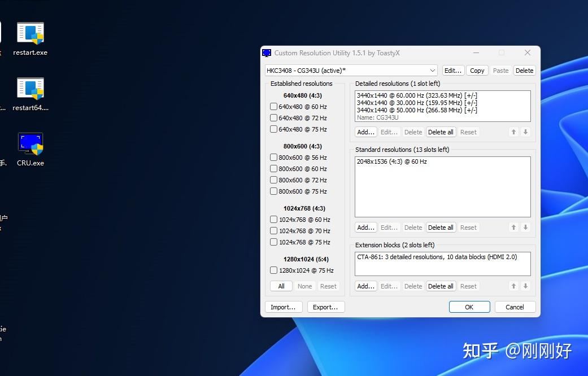
Task: Delete the selected display entry
Action: coord(524,71)
